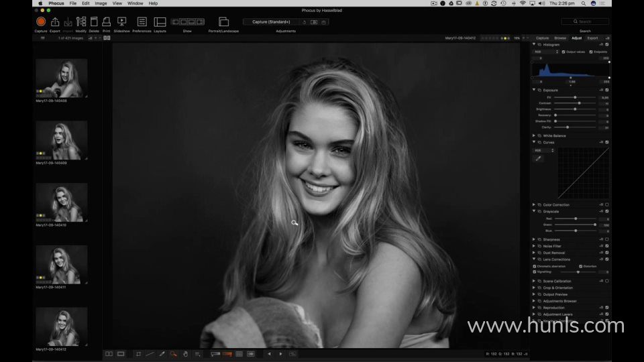Open the Image menu
This screenshot has width=644, height=362.
tap(101, 3)
